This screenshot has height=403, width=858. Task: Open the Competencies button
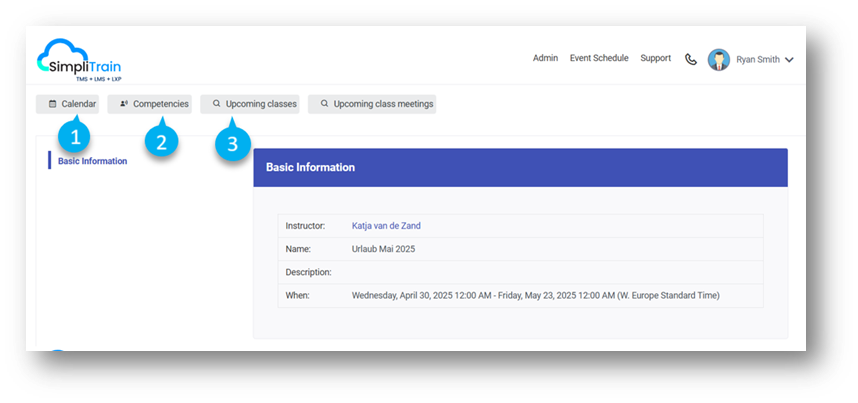150,104
